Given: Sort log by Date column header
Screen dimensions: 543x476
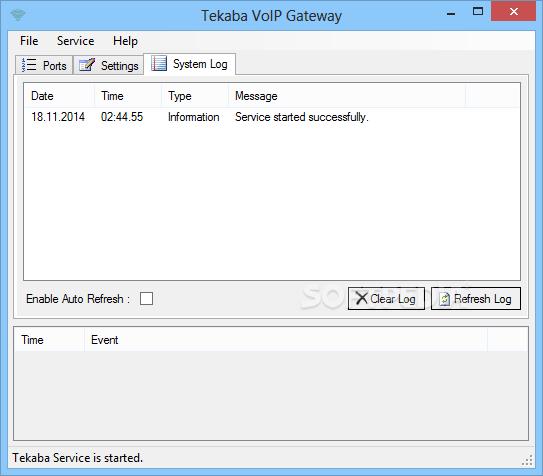Looking at the screenshot, I should pyautogui.click(x=59, y=96).
